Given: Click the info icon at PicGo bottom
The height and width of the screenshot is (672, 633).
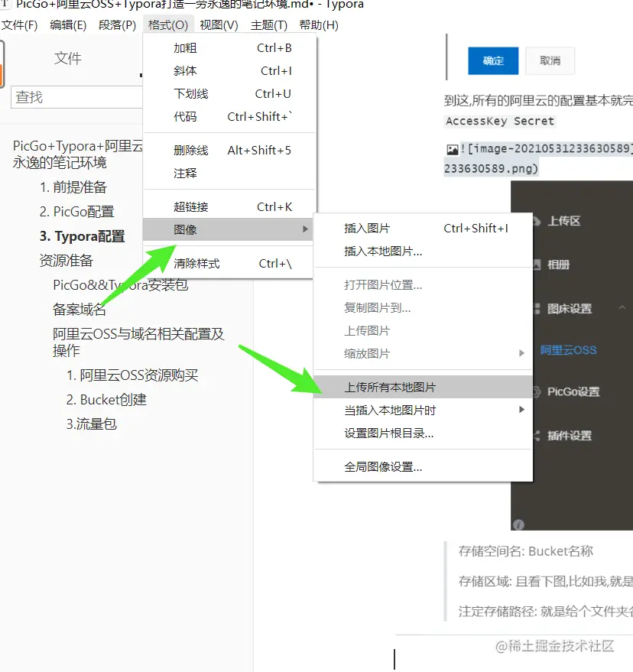Looking at the screenshot, I should (x=518, y=525).
